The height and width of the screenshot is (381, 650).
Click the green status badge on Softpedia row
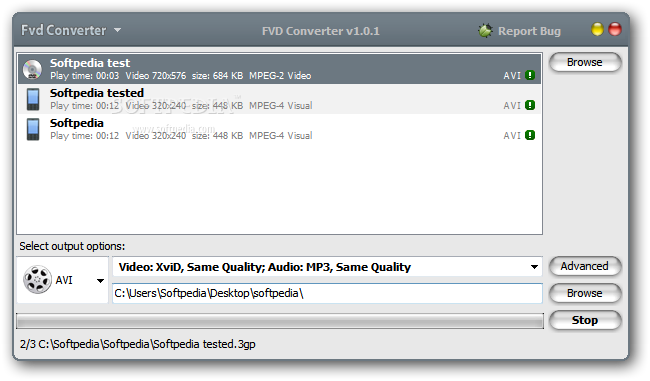tap(530, 135)
